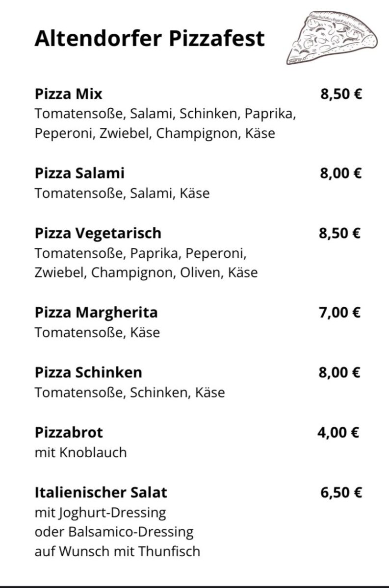Screen dimensions: 389x588
Task: Select the Pizza Mix menu item
Action: coord(69,93)
